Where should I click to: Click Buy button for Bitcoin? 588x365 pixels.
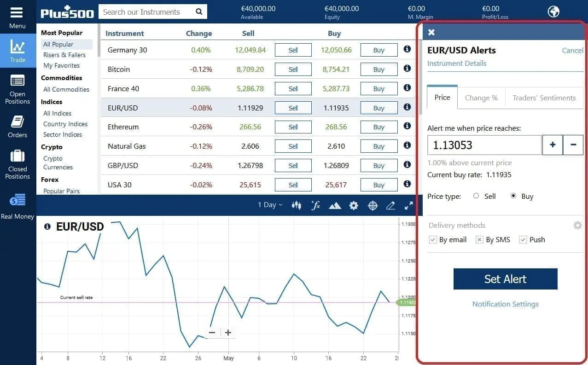coord(379,69)
